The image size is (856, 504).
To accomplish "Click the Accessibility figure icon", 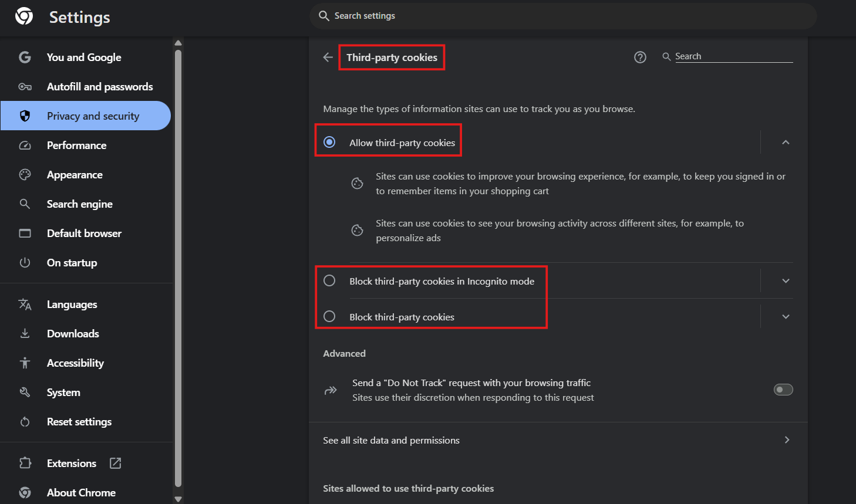I will point(25,363).
